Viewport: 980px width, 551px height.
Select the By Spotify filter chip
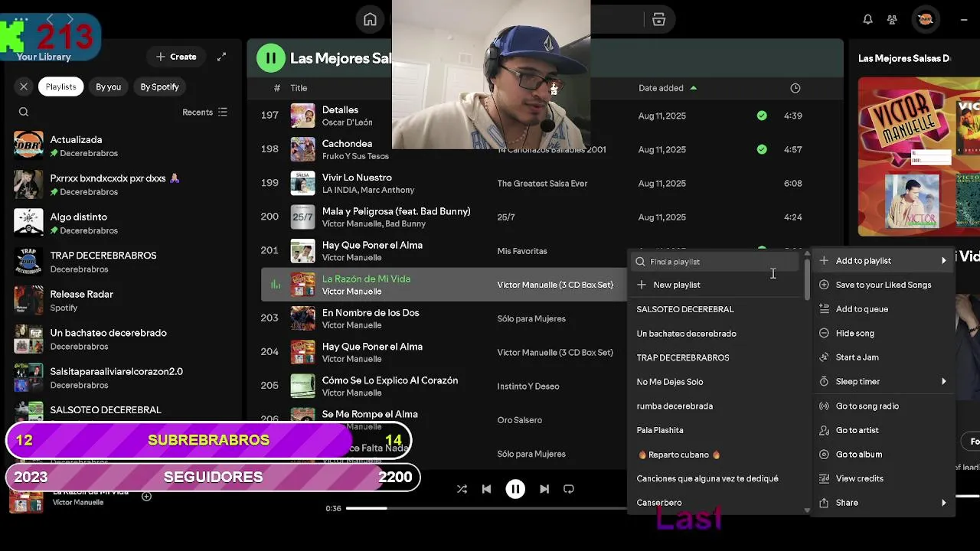pos(159,86)
